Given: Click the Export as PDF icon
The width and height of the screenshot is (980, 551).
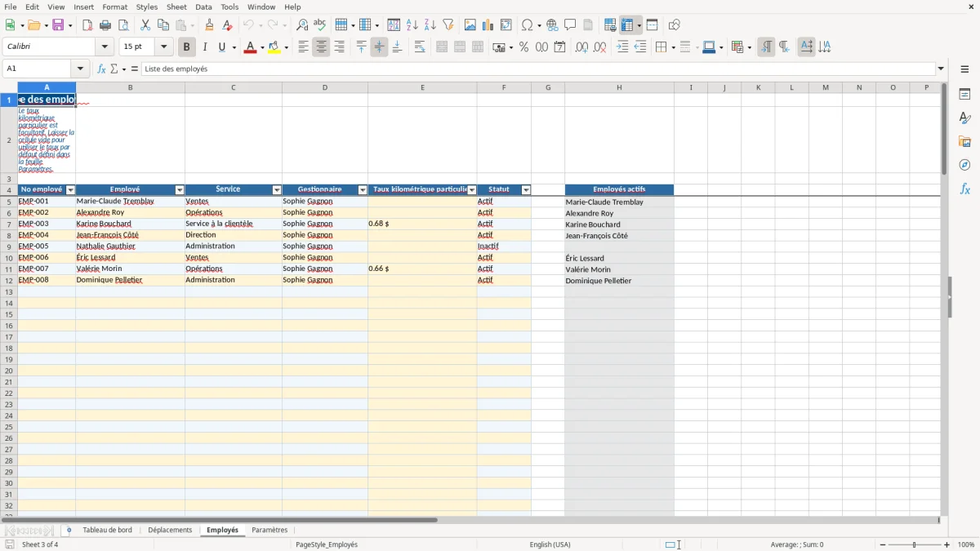Looking at the screenshot, I should (x=87, y=25).
